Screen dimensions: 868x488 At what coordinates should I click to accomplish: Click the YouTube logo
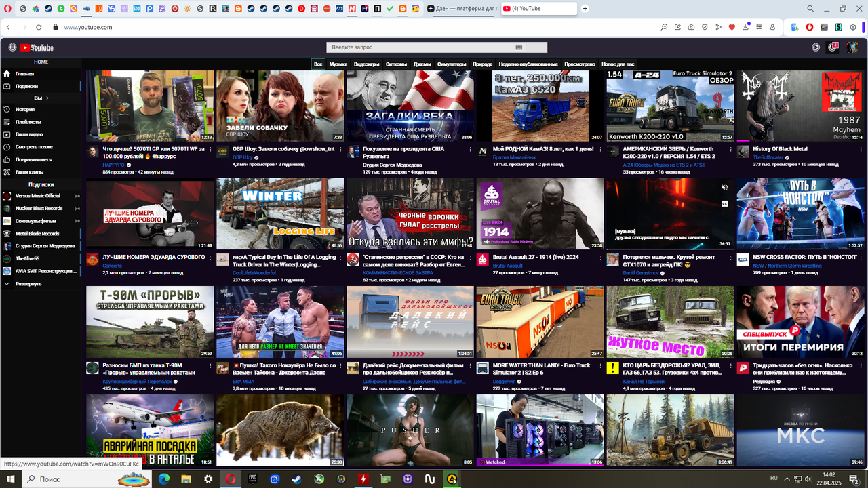[37, 47]
